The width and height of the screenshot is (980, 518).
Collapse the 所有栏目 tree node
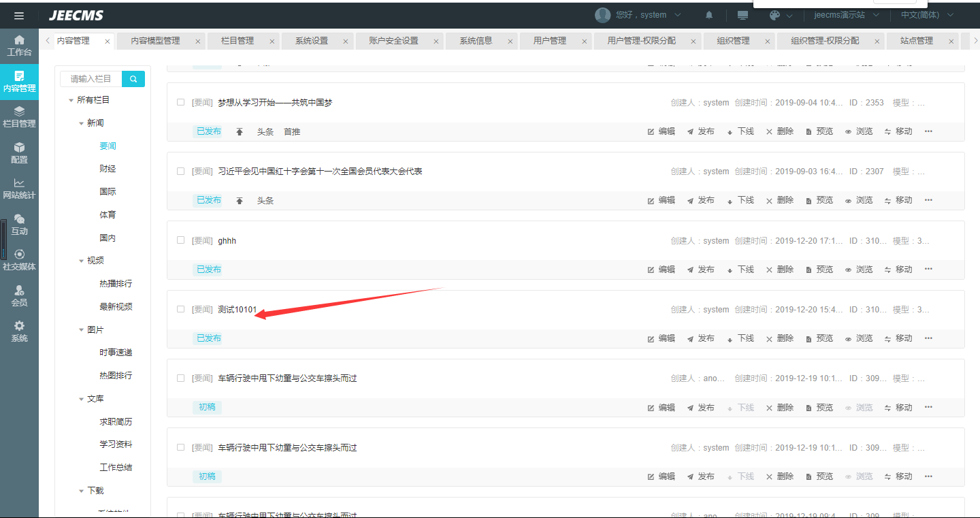click(71, 101)
